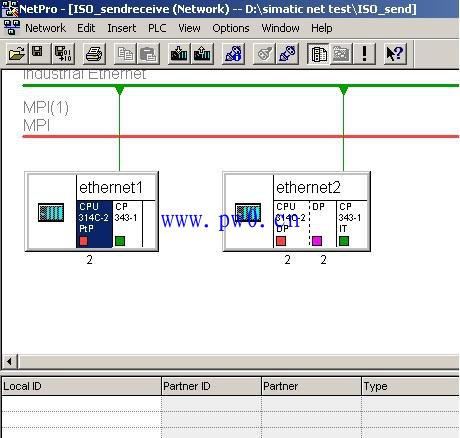This screenshot has height=438, width=460.
Task: Toggle the catalog view toolbar button
Action: (x=318, y=53)
